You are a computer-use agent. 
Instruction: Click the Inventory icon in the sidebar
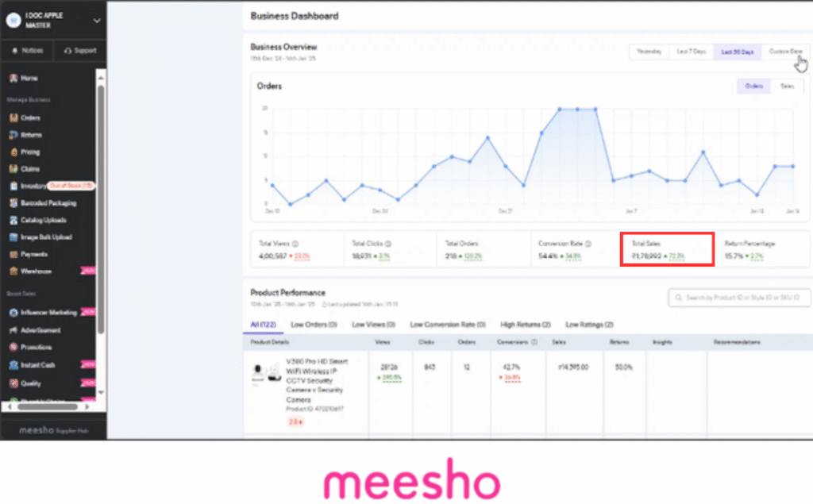[13, 186]
